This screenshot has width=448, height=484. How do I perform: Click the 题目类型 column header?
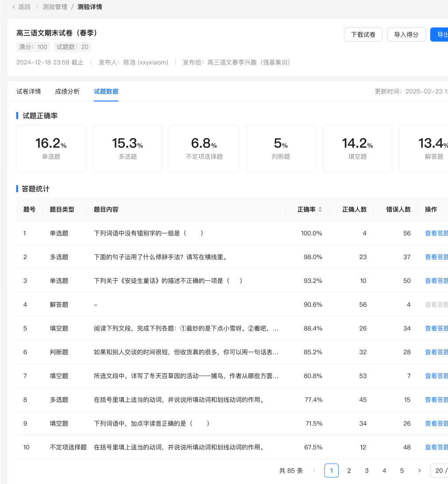click(x=62, y=209)
